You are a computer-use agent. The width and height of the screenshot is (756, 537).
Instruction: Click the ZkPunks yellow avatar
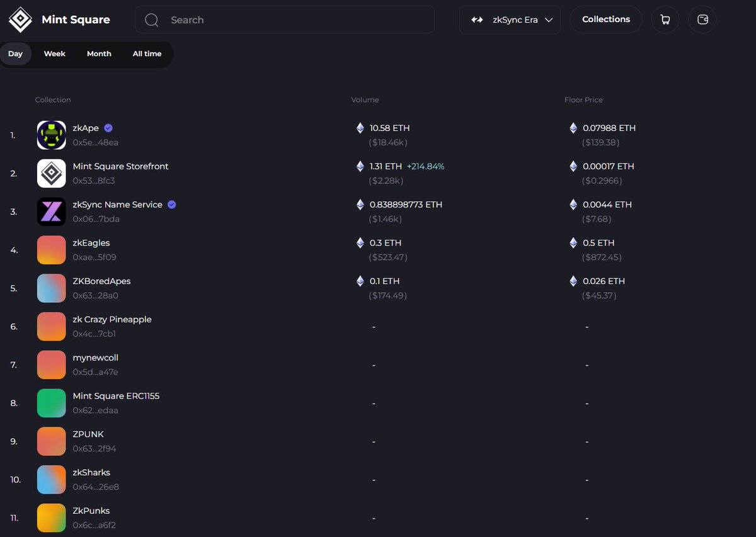click(x=52, y=518)
